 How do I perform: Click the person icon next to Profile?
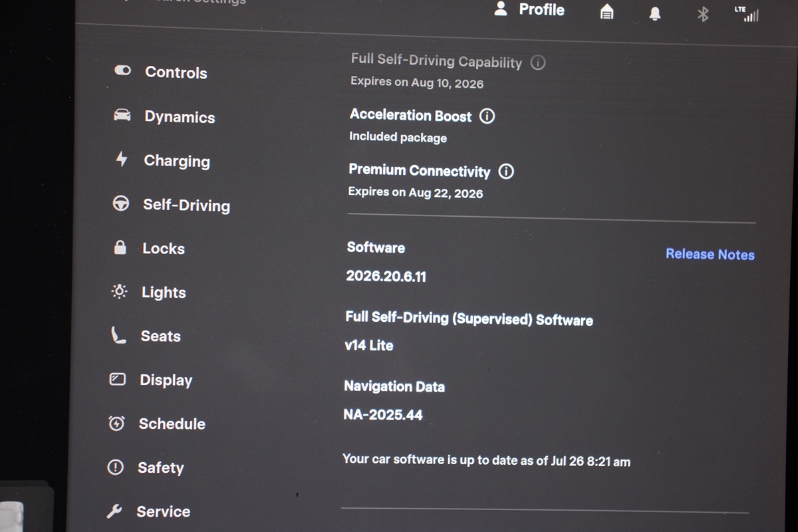pyautogui.click(x=501, y=9)
